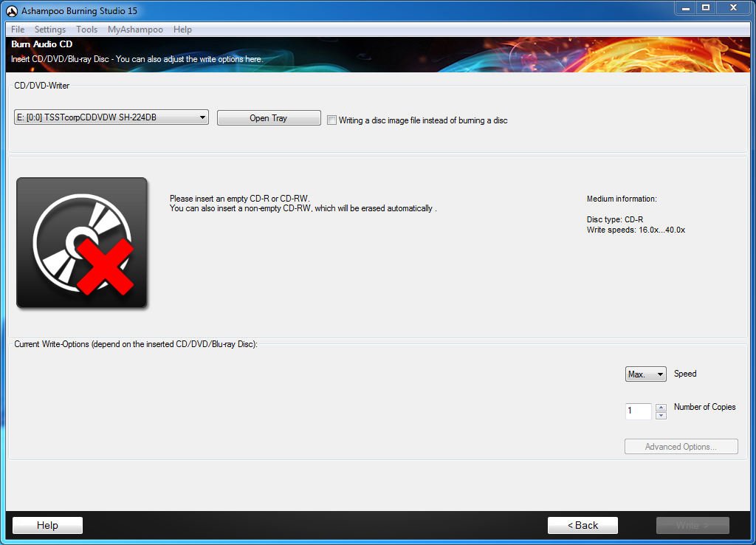Image resolution: width=756 pixels, height=545 pixels.
Task: Click the 'Write speeds: 16.0x...40.0x' text
Action: pyautogui.click(x=636, y=230)
